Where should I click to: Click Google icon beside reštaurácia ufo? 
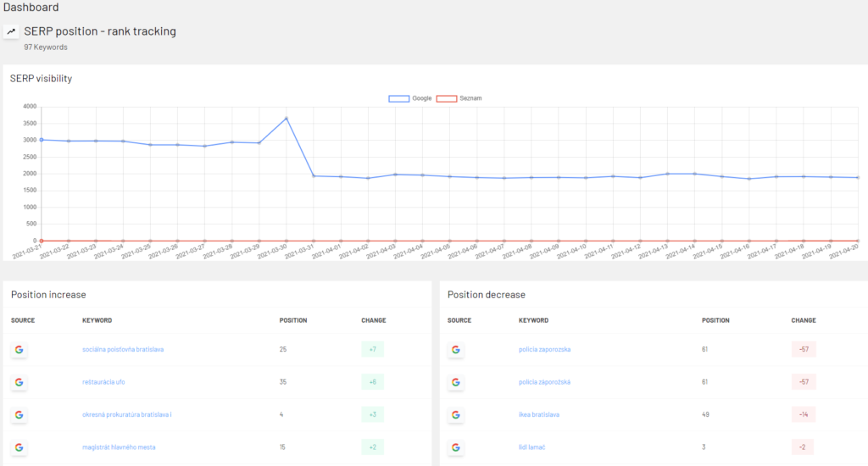pyautogui.click(x=19, y=382)
